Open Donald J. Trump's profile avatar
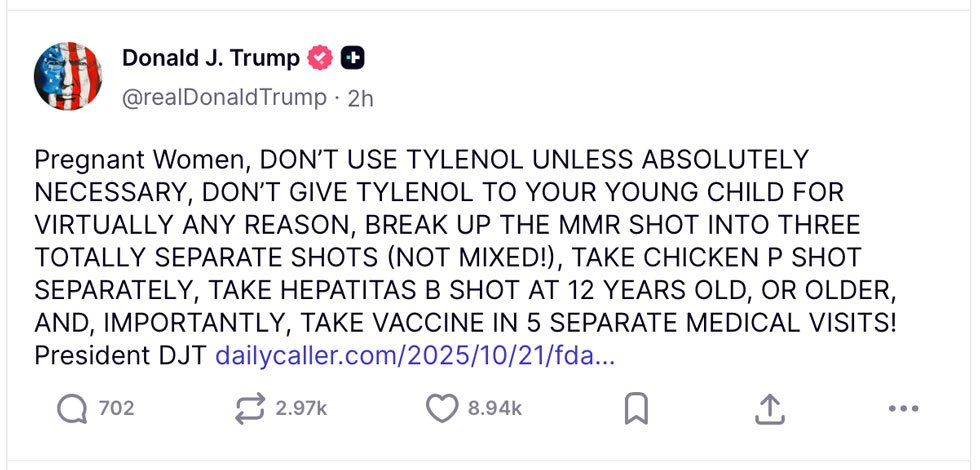The width and height of the screenshot is (980, 470). point(69,76)
